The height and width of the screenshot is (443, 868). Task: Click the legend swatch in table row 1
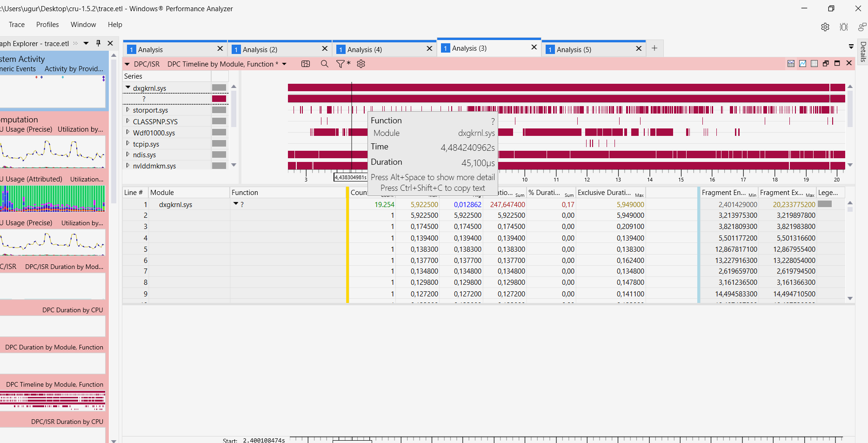825,204
